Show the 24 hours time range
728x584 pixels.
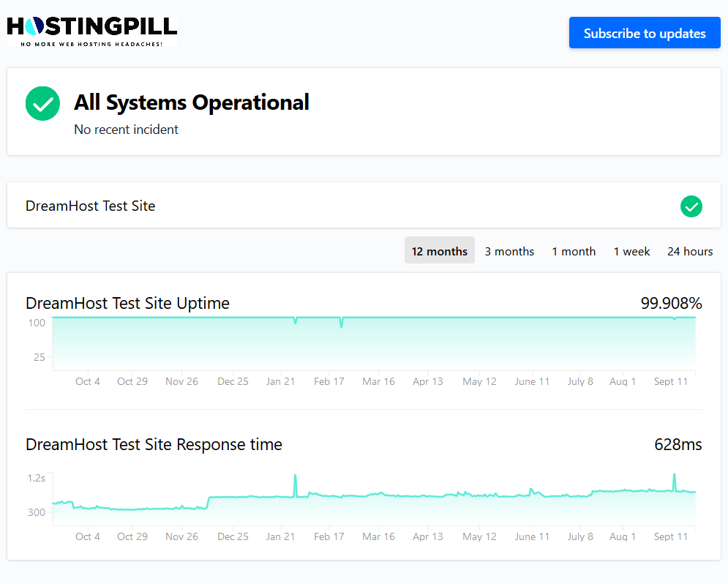[690, 251]
